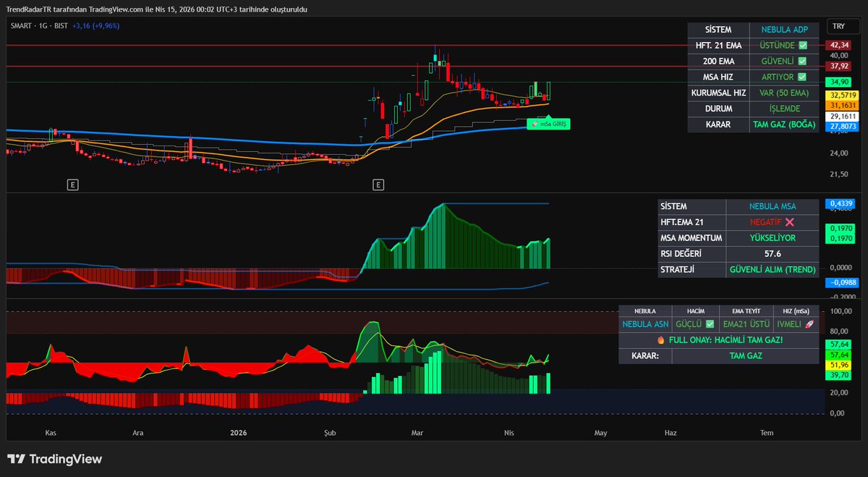Click the VAR (50 EMA) cell
This screenshot has height=477, width=868.
(784, 93)
